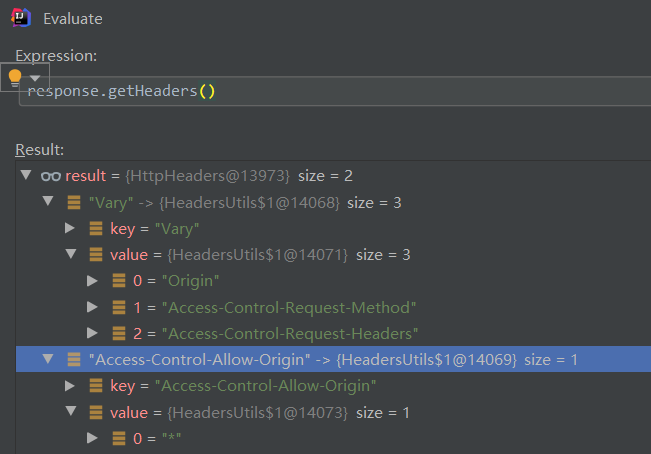
Task: Open the dropdown arrow beside the lightbulb
Action: point(35,78)
